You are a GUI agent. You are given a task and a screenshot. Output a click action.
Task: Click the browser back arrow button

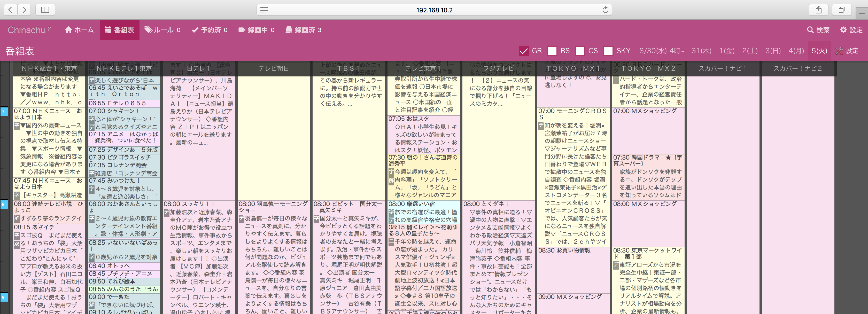[10, 10]
